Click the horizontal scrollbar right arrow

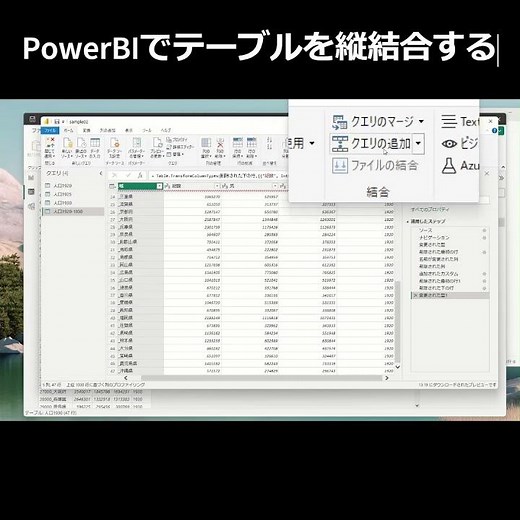[x=387, y=378]
